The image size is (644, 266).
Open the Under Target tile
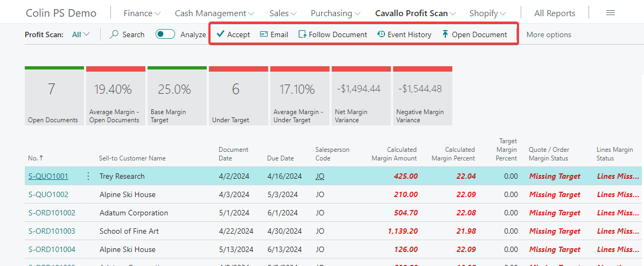[x=237, y=97]
